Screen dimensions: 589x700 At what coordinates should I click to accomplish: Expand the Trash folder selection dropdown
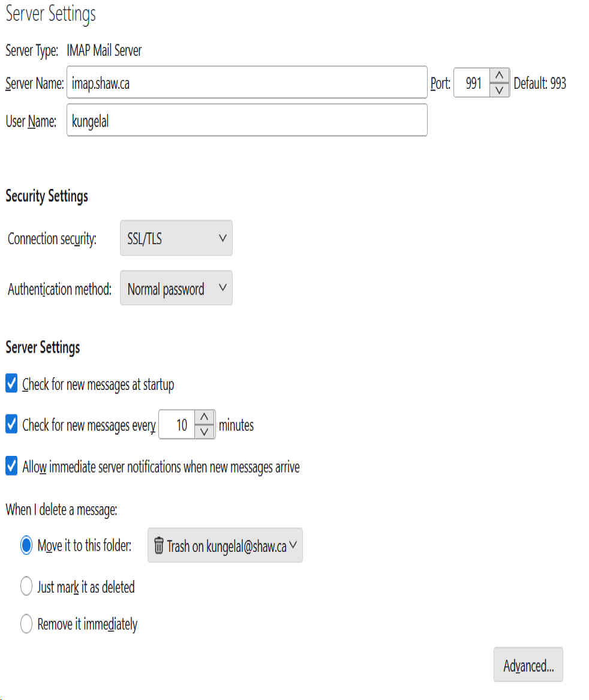pos(225,546)
